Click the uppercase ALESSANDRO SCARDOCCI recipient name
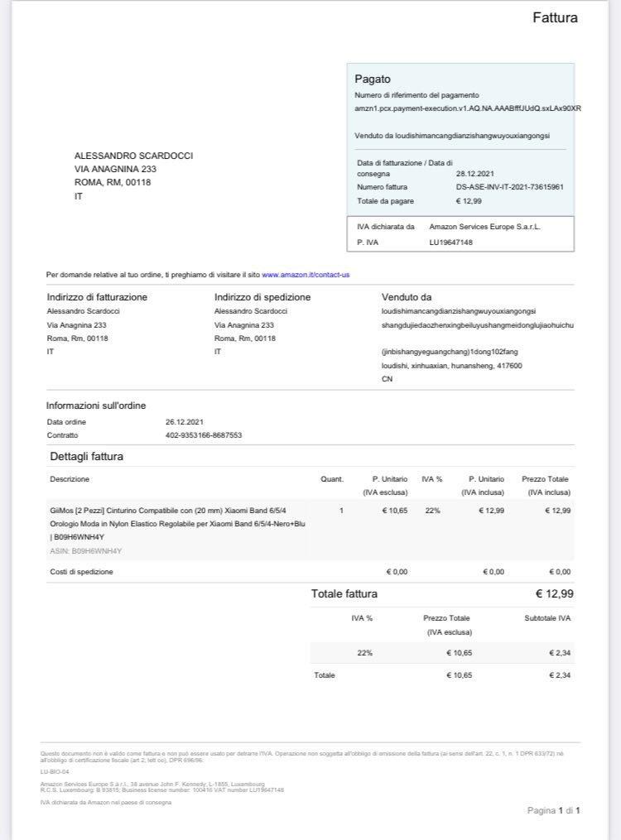Screen dimensions: 621x840 (133, 156)
